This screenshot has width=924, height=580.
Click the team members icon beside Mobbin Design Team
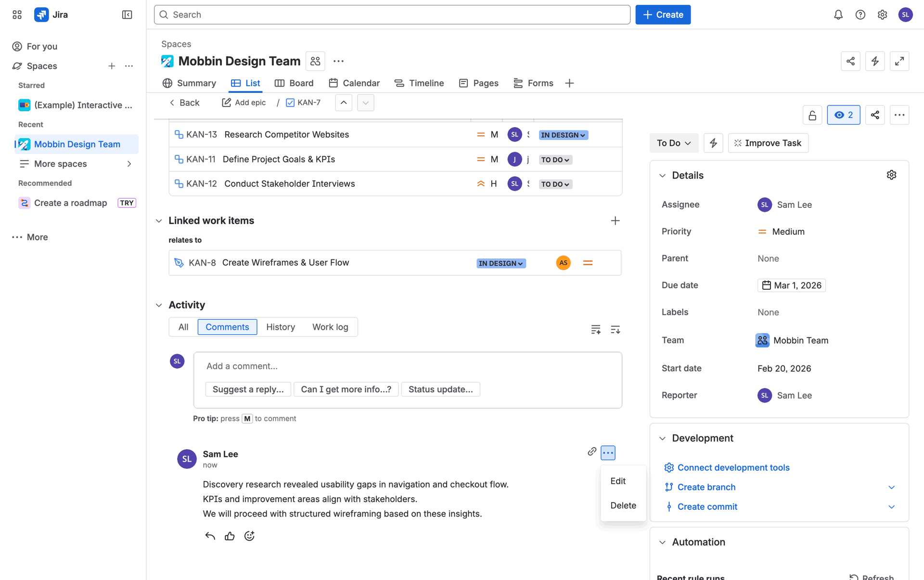click(x=315, y=61)
